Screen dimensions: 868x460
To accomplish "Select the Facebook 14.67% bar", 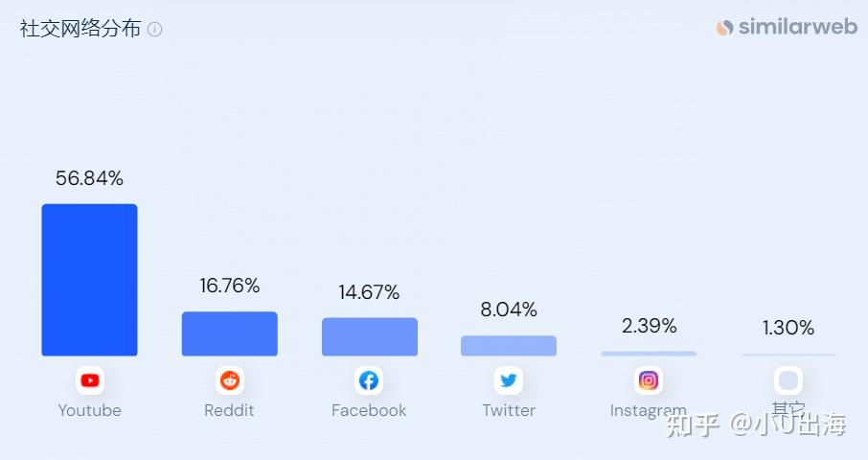I will coord(369,336).
